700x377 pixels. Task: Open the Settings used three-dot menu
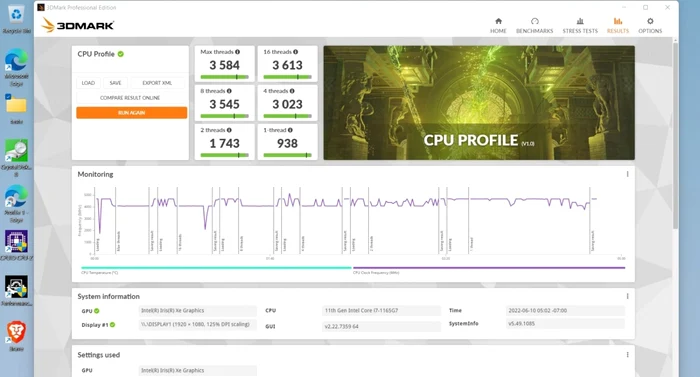(x=627, y=355)
